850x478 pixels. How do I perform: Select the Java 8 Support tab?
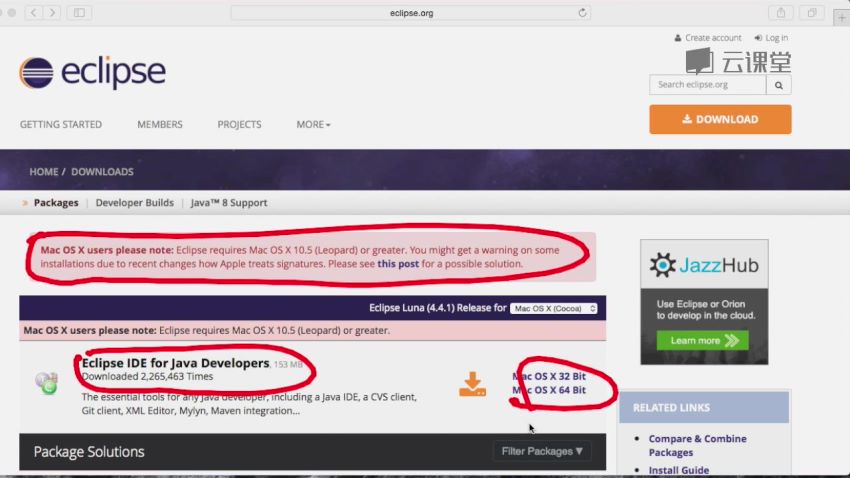click(x=229, y=203)
